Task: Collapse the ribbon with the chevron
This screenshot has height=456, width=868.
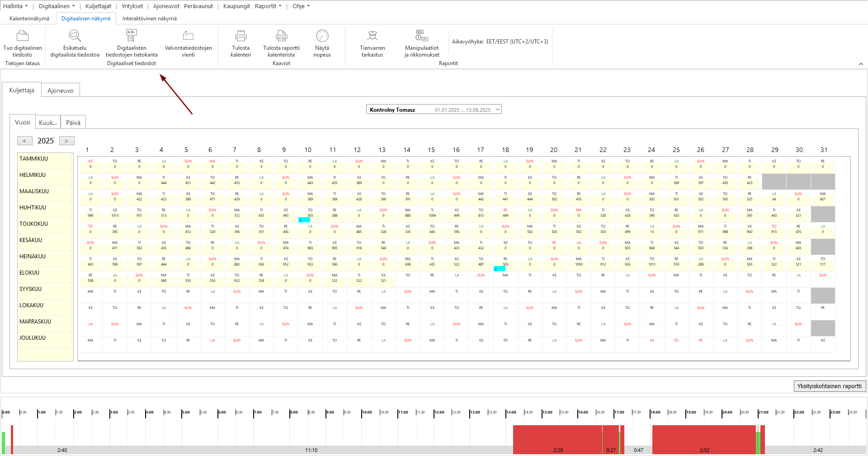Action: [861, 64]
